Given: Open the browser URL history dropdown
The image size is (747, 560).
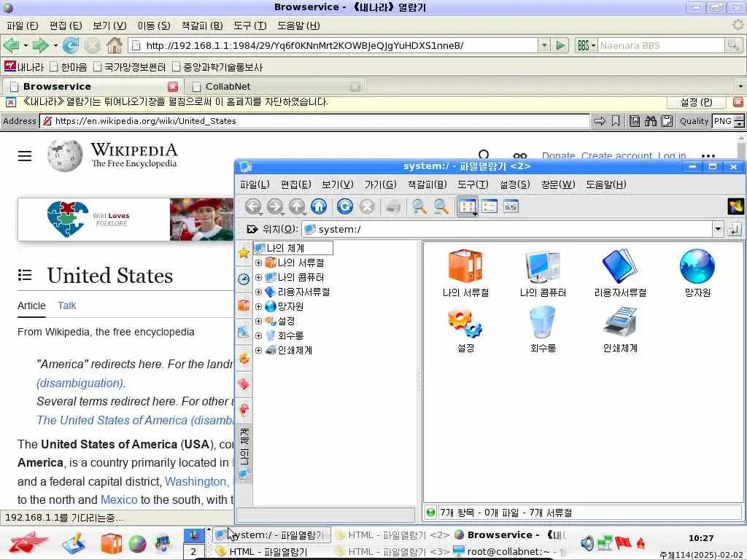Looking at the screenshot, I should tap(544, 46).
